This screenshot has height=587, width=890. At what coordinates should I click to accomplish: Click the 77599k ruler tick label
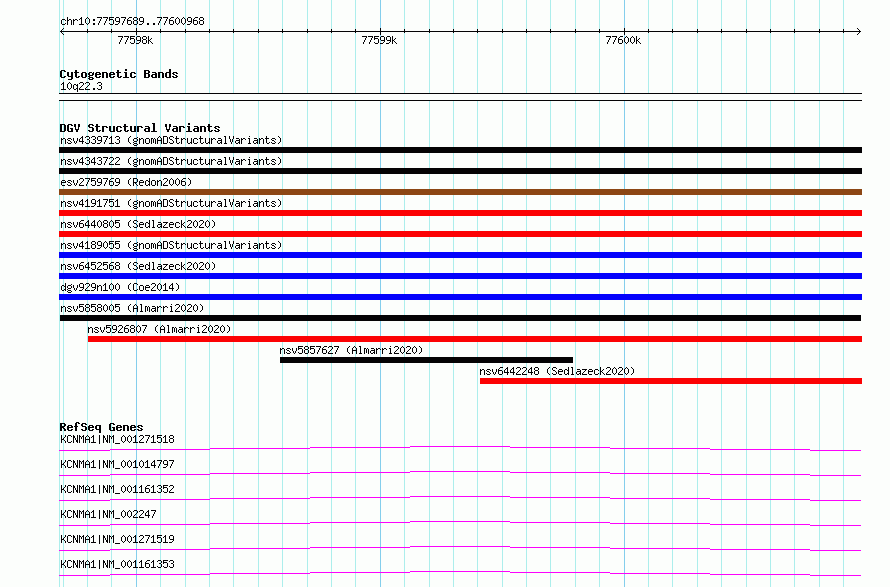coord(379,40)
